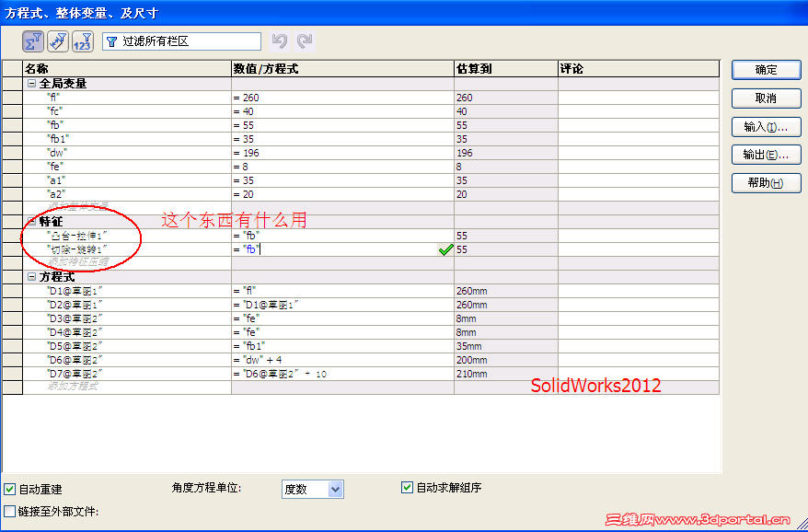Select the Equation View filter icon

coord(33,40)
